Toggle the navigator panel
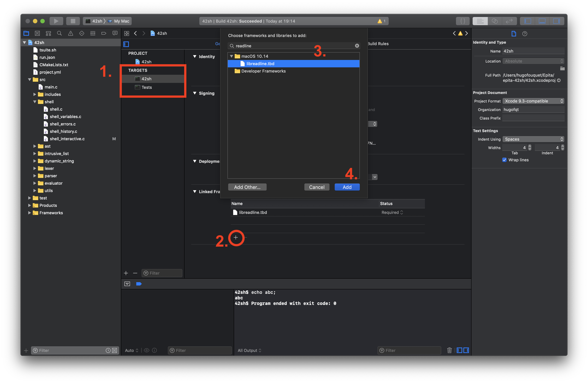588x383 pixels. [528, 21]
